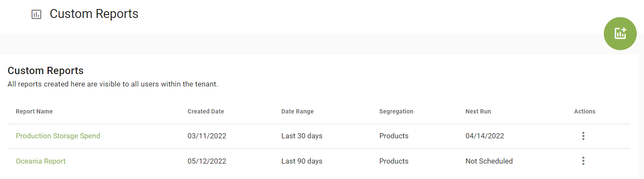Click the bar chart icon beside the page title
This screenshot has height=179, width=644.
click(x=36, y=15)
